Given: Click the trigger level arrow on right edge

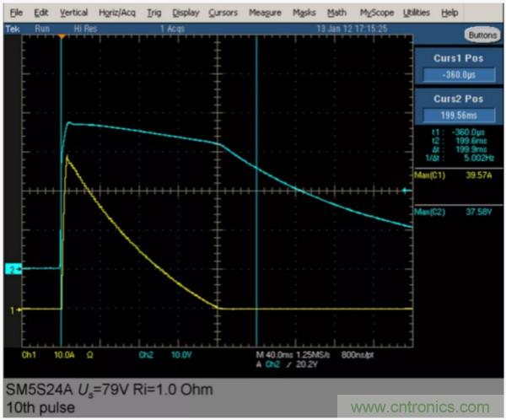Looking at the screenshot, I should click(409, 191).
